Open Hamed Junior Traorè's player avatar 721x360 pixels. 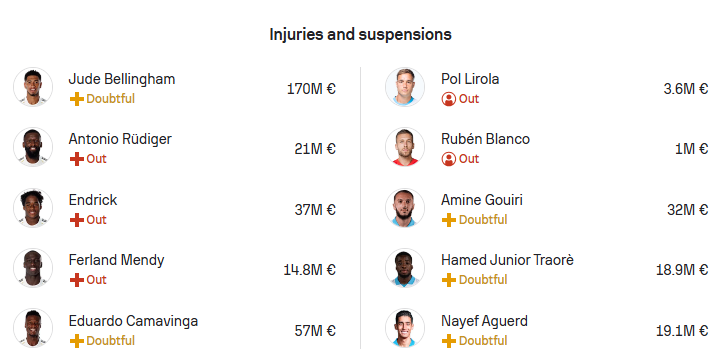click(x=405, y=268)
